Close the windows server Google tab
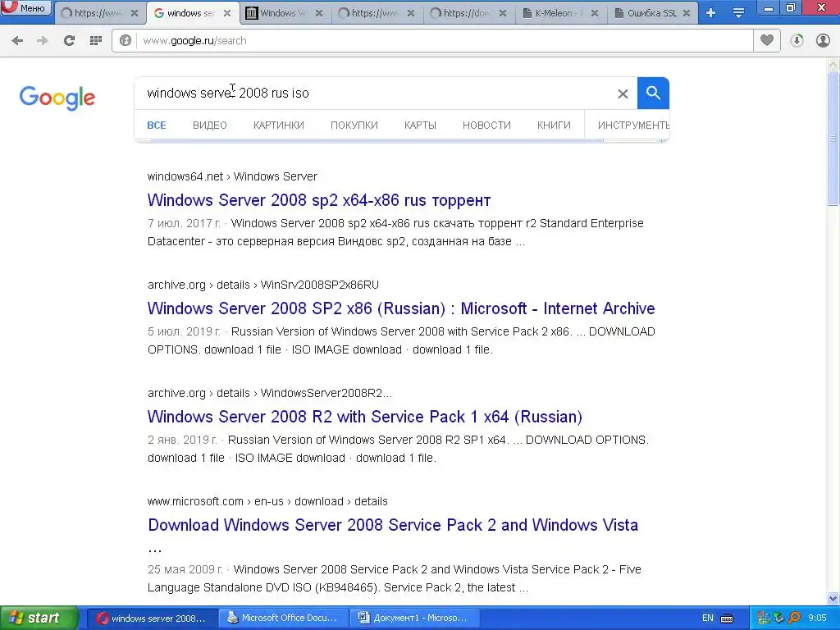This screenshot has height=630, width=840. (227, 13)
